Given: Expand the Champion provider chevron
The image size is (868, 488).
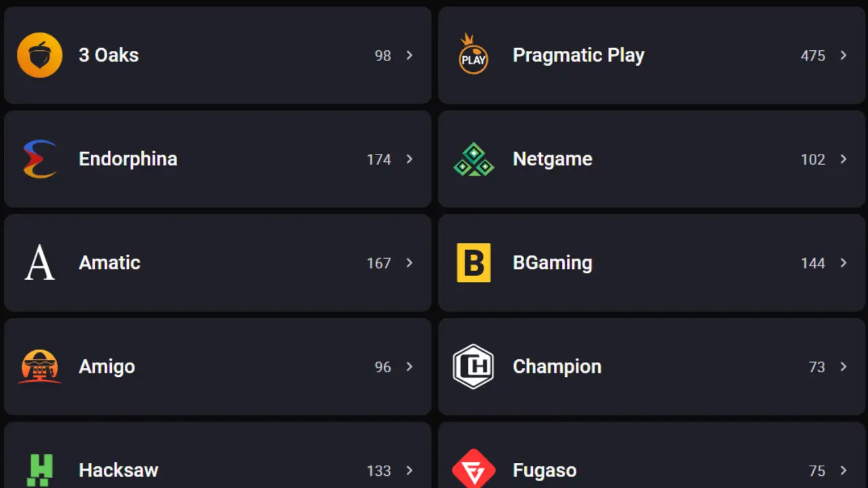Looking at the screenshot, I should pos(844,367).
